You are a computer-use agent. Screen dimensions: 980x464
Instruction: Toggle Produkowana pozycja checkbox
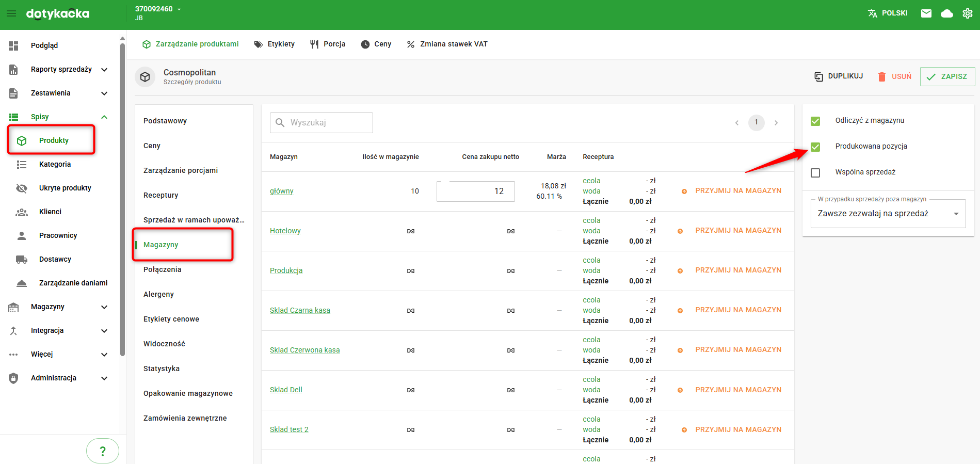coord(815,147)
